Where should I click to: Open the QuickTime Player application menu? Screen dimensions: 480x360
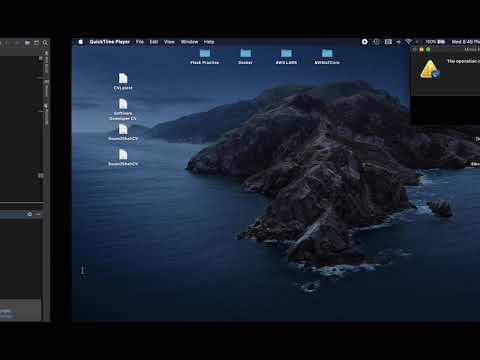[110, 42]
